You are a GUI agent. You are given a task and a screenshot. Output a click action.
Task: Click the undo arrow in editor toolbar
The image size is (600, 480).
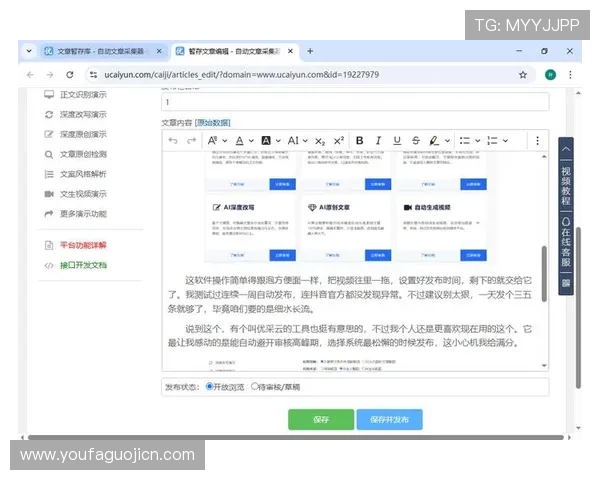173,141
